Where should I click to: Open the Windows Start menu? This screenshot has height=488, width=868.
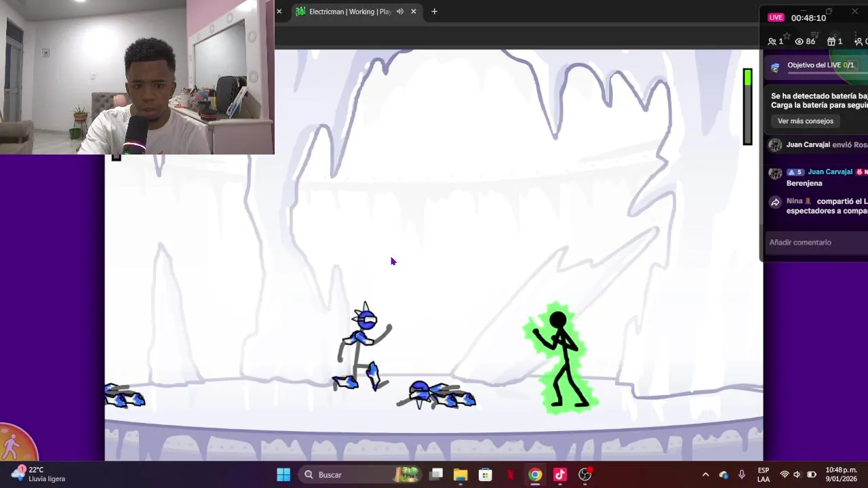(x=283, y=474)
